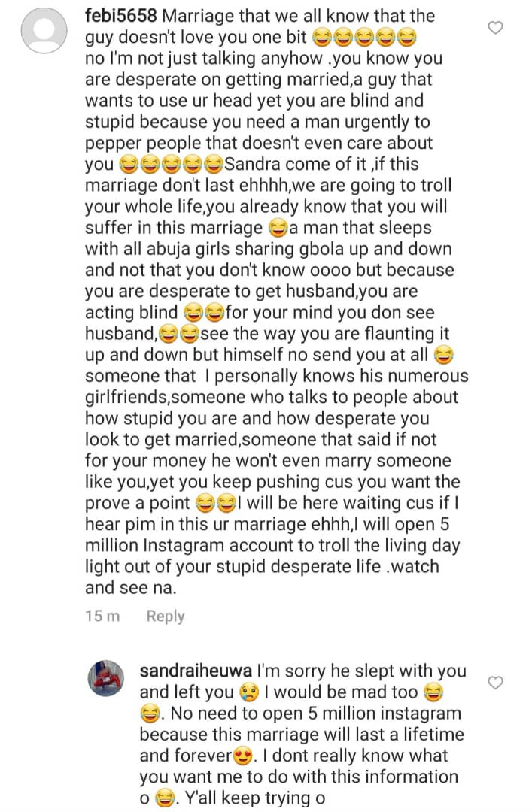Like sandraiheuwa's reply with the heart icon
The height and width of the screenshot is (812, 532).
point(495,683)
